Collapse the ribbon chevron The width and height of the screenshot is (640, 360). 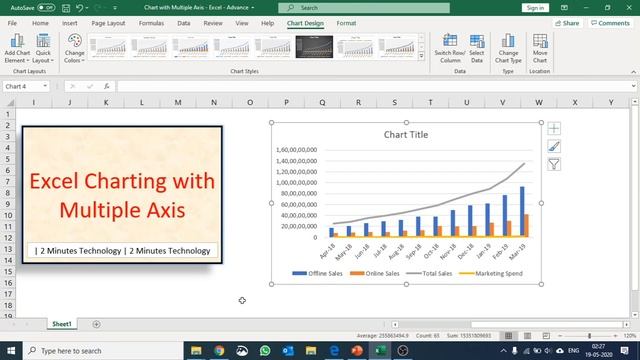(633, 72)
